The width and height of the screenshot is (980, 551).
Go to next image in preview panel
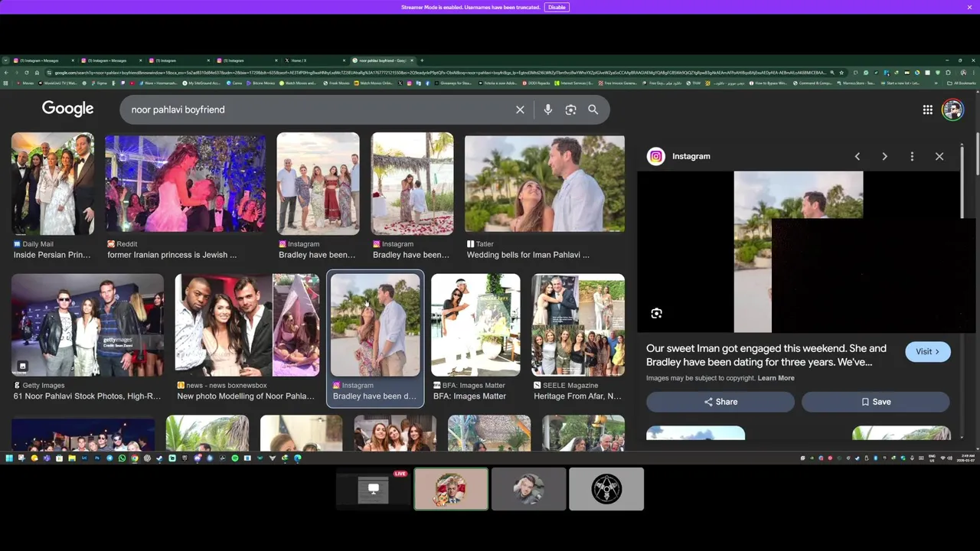pos(884,156)
